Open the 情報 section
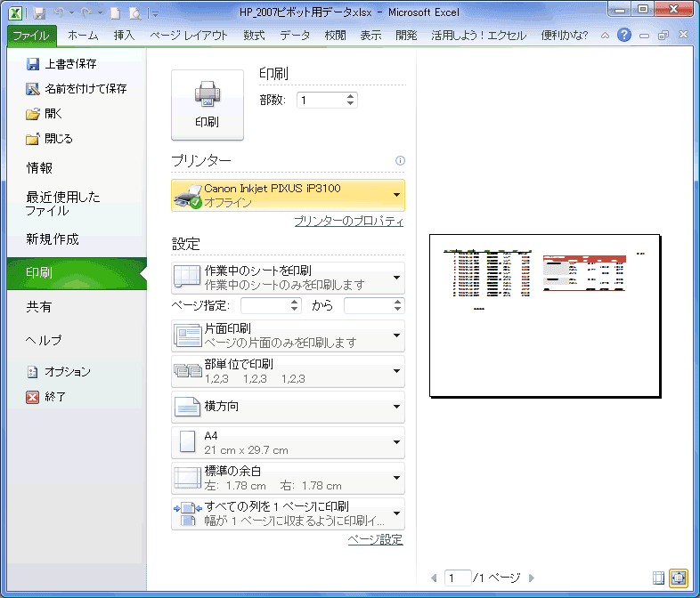 coord(39,168)
